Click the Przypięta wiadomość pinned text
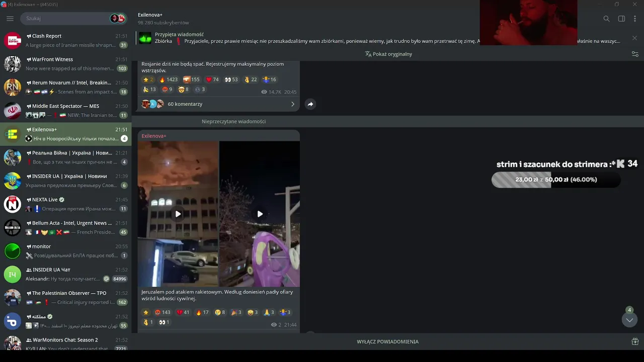Viewport: 644px width, 362px height. [x=179, y=34]
